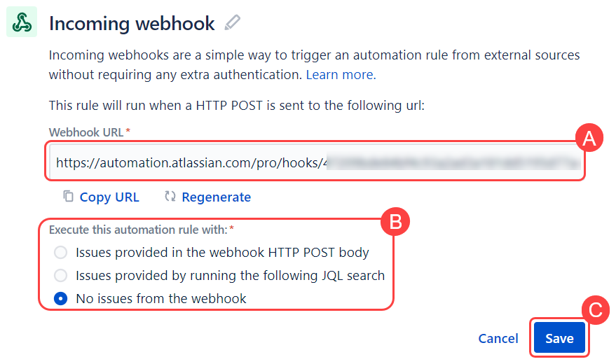Click the Webhook URL text field
Screen dimensions: 616x364
315,162
